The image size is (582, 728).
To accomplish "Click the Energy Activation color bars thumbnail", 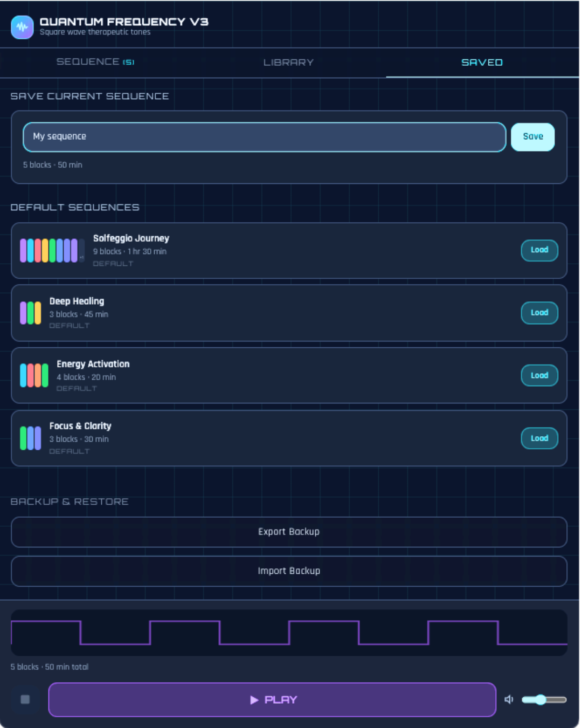I will click(34, 376).
